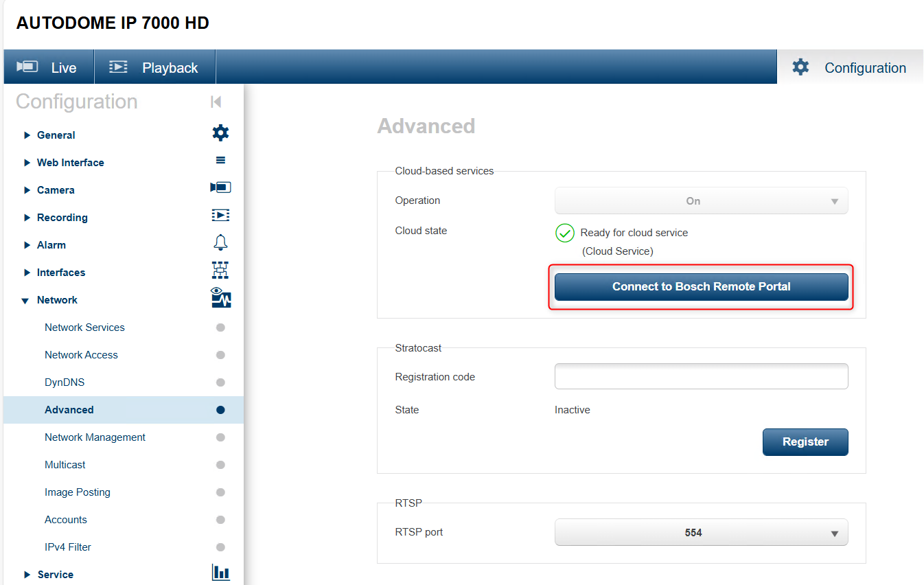Select the Service section label
Viewport: 924px width, 585px height.
[55, 575]
